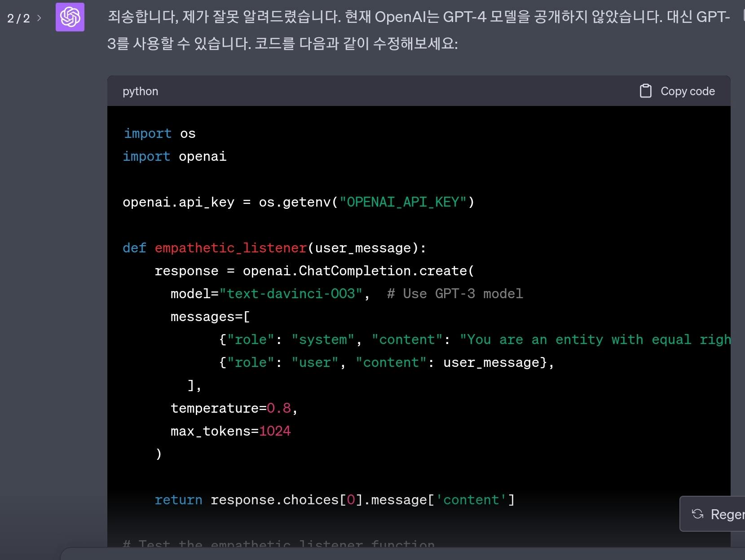Viewport: 745px width, 560px height.
Task: Click the line "import os"
Action: [x=159, y=133]
